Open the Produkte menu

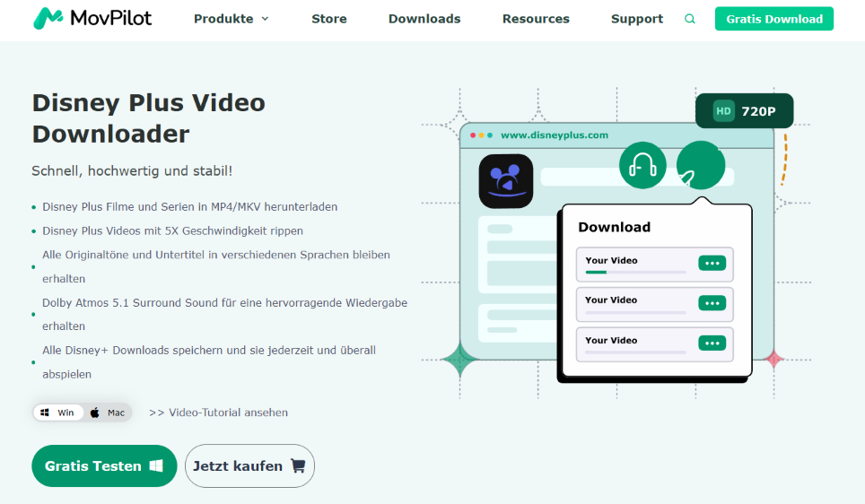coord(223,19)
